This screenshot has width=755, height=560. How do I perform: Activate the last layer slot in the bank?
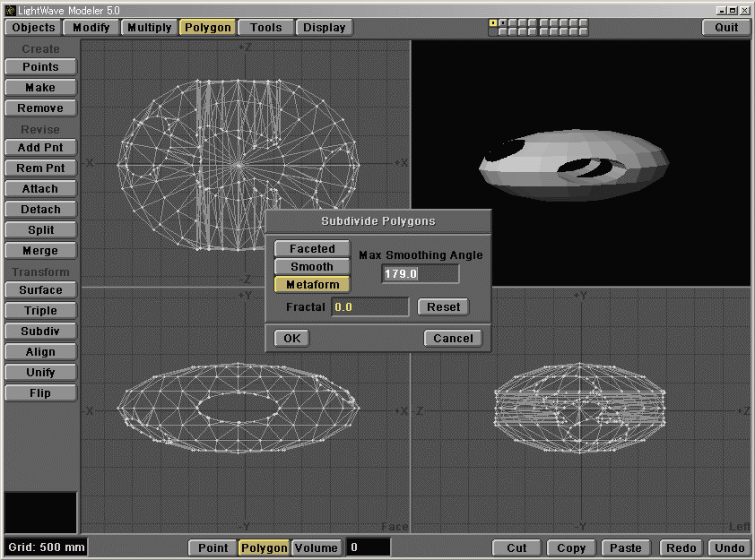click(x=582, y=22)
